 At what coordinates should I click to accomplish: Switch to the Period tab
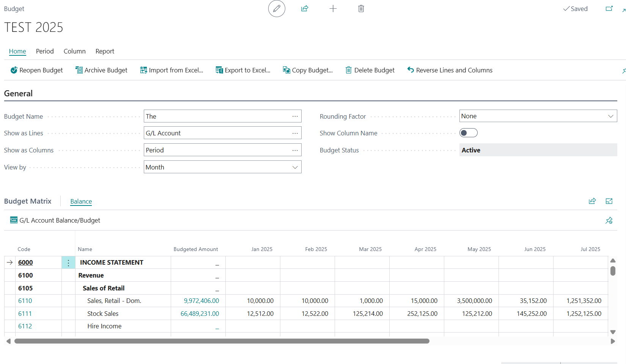click(x=45, y=51)
